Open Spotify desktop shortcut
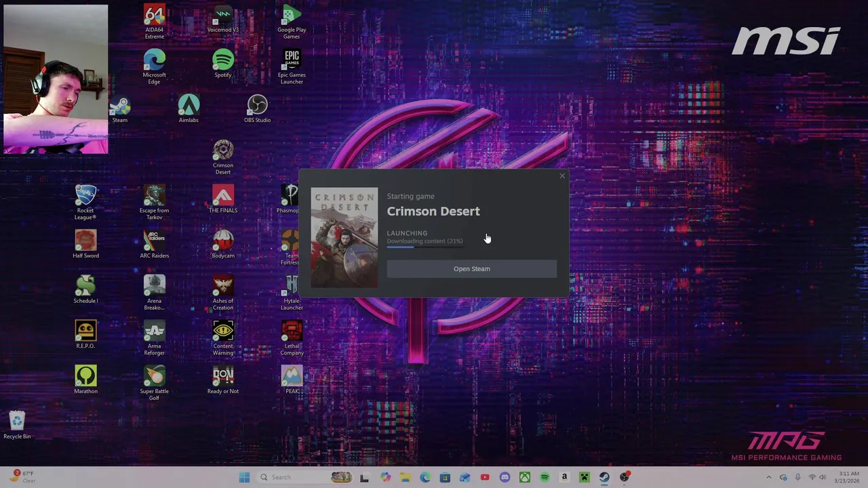Screen dimensions: 868x488 222,64
